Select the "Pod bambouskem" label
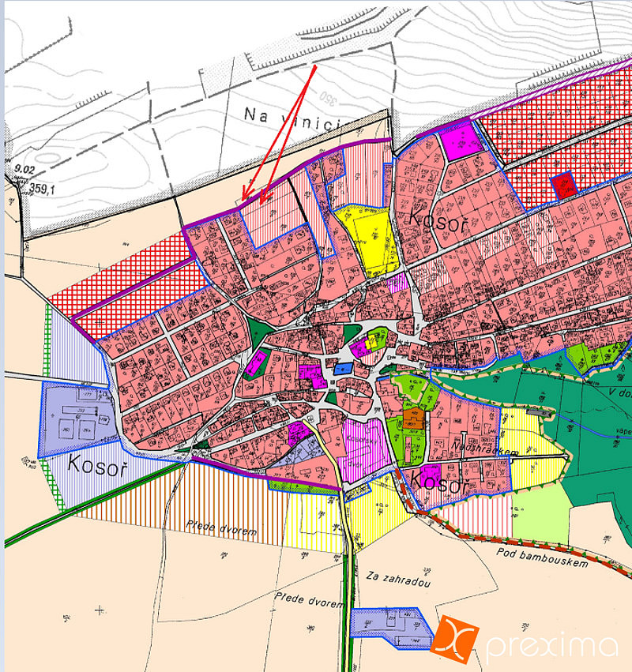 coord(542,557)
